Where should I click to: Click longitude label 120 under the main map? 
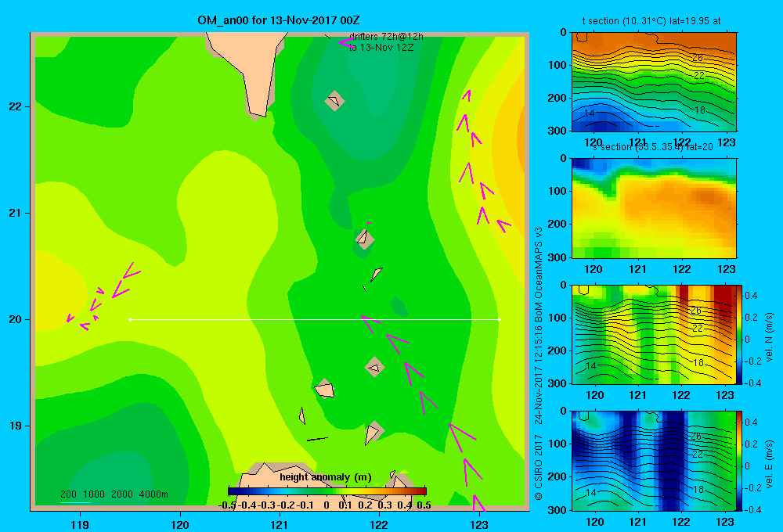tap(180, 524)
